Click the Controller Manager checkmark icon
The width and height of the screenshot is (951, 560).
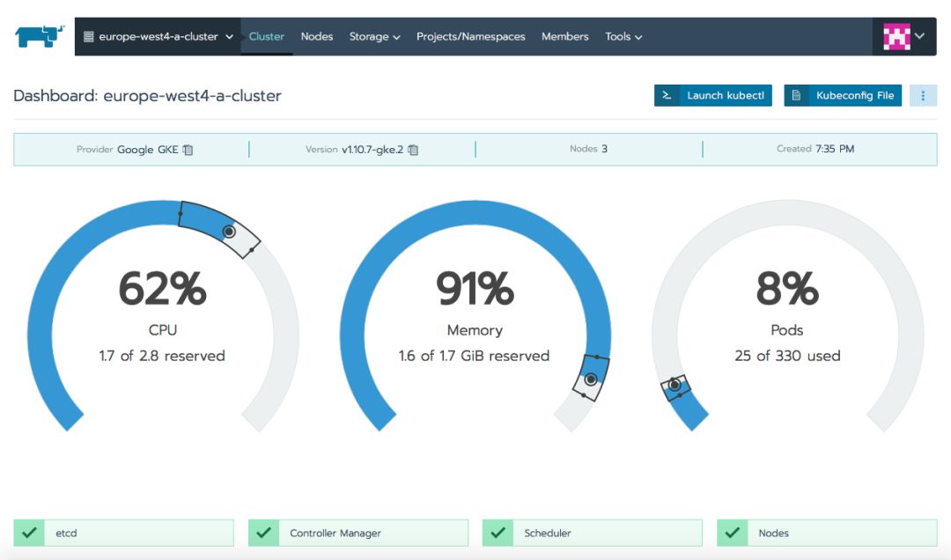coord(263,533)
